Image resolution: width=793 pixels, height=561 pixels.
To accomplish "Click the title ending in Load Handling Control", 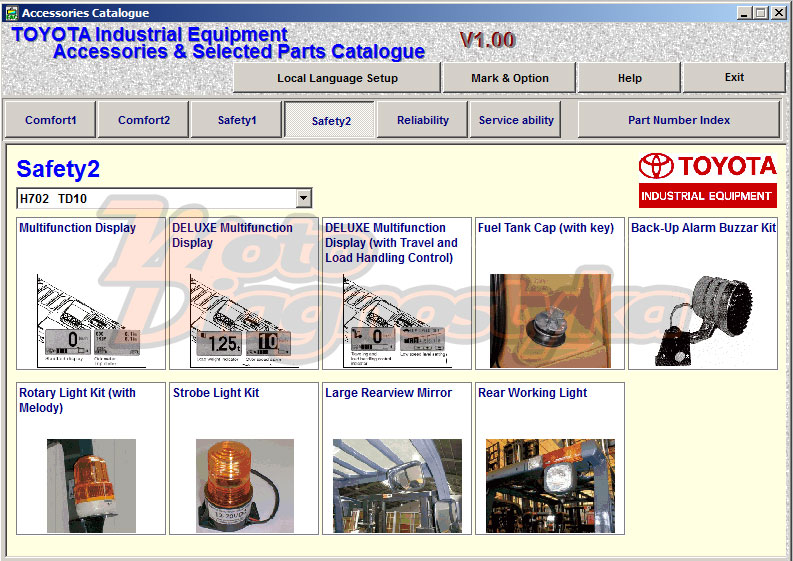I will [391, 243].
